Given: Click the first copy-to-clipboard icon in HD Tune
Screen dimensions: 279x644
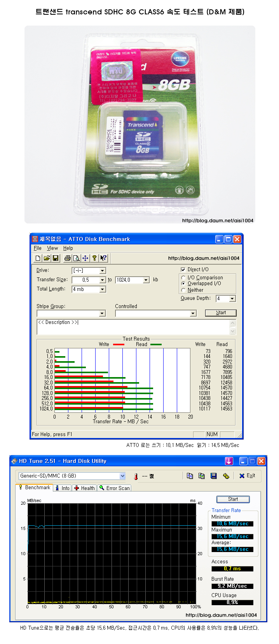Looking at the screenshot, I should (x=190, y=476).
